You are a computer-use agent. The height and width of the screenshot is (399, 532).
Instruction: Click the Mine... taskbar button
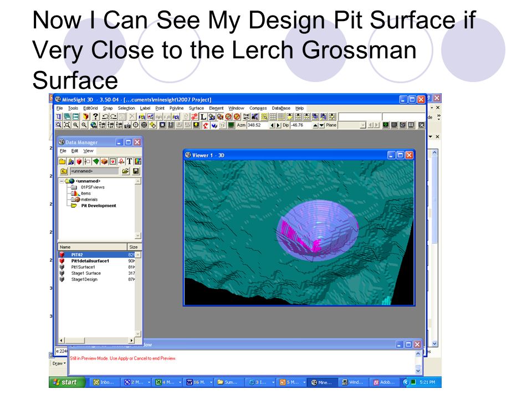[321, 382]
